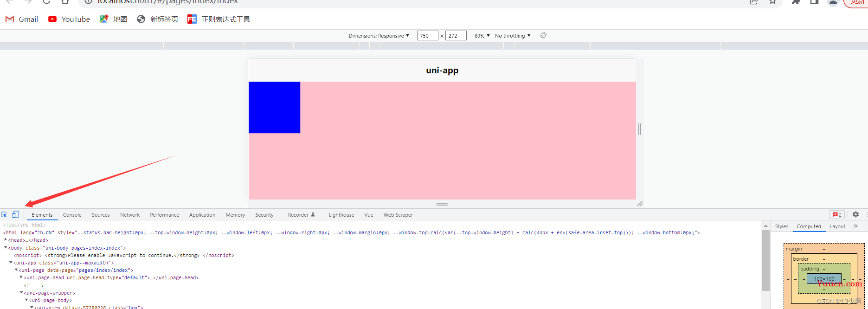Select the html lang="zh-CN" line

pos(351,232)
